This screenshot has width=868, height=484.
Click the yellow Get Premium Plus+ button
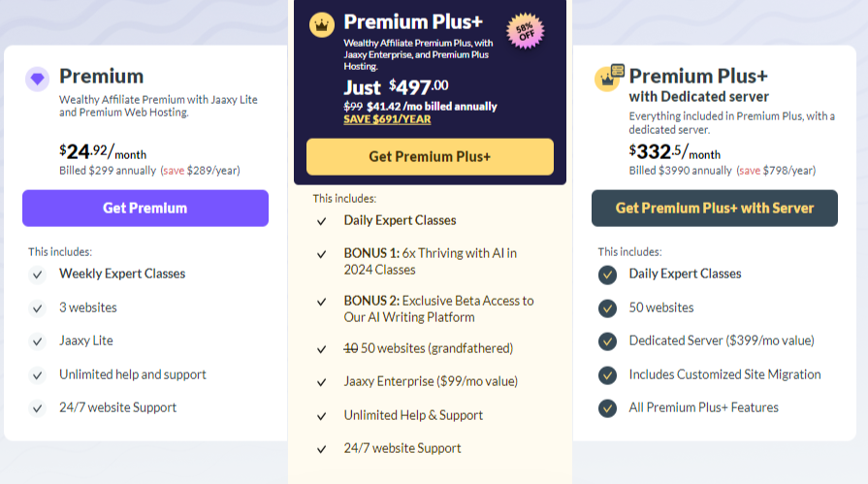pos(430,156)
